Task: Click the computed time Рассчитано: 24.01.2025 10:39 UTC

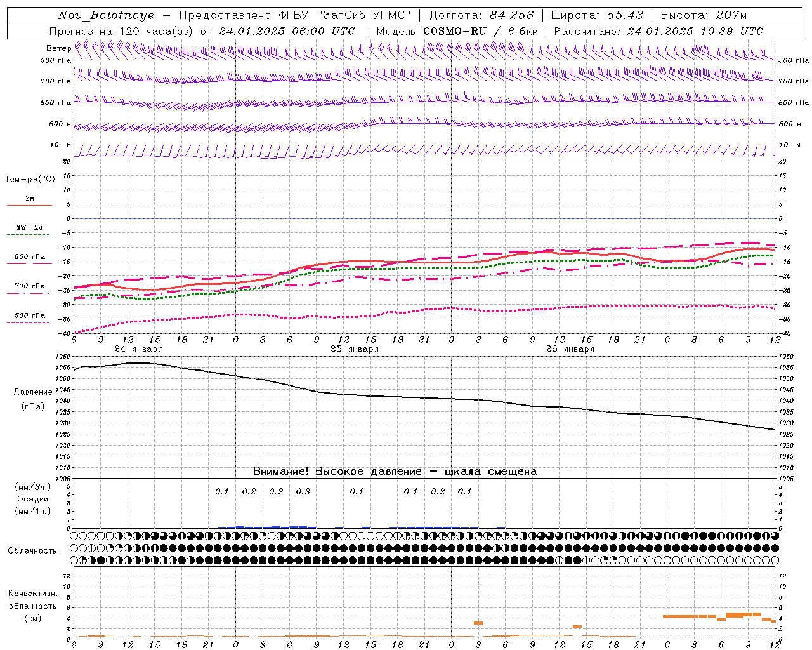Action: (x=659, y=31)
